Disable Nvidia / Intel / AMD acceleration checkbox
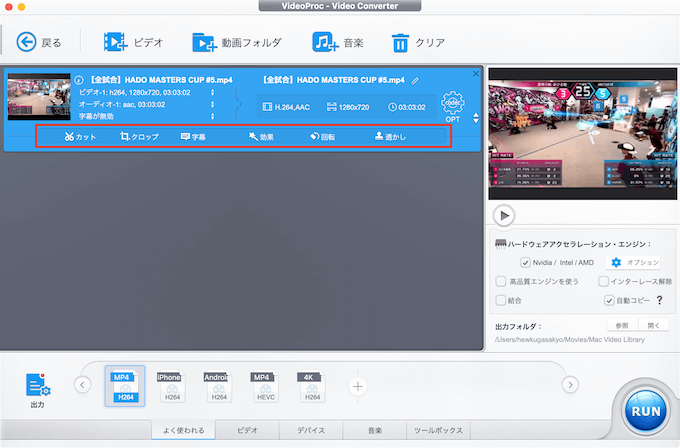 coord(526,262)
